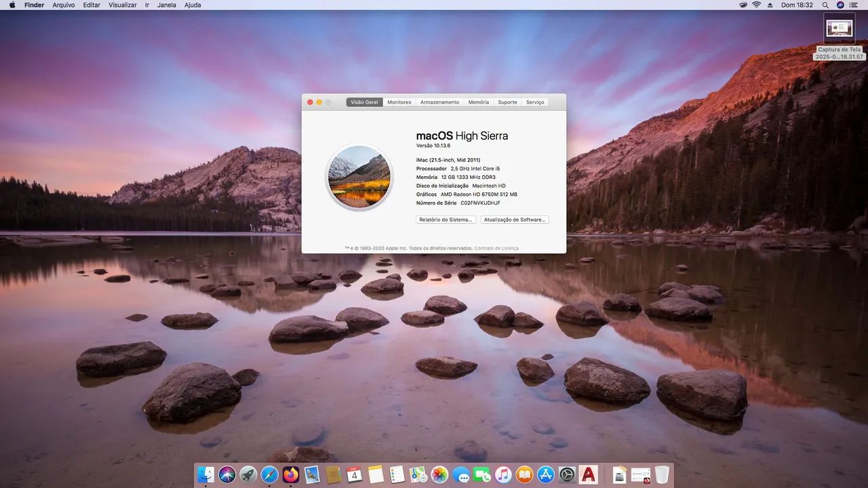Switch to the Memória tab
868x488 pixels.
click(x=478, y=102)
